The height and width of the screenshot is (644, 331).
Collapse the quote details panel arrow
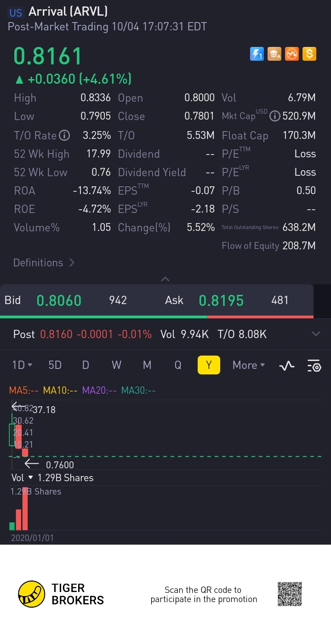165,279
